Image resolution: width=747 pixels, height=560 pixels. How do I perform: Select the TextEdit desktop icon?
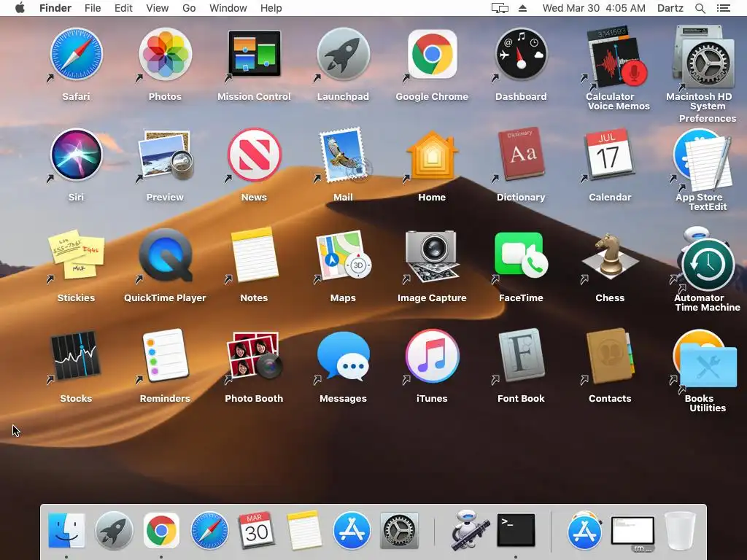(708, 165)
